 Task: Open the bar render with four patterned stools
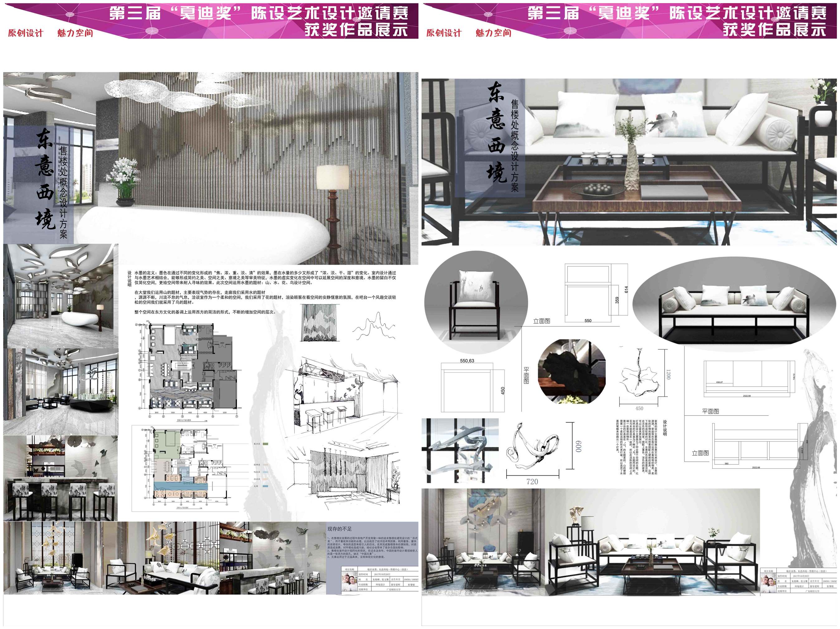pyautogui.click(x=61, y=478)
